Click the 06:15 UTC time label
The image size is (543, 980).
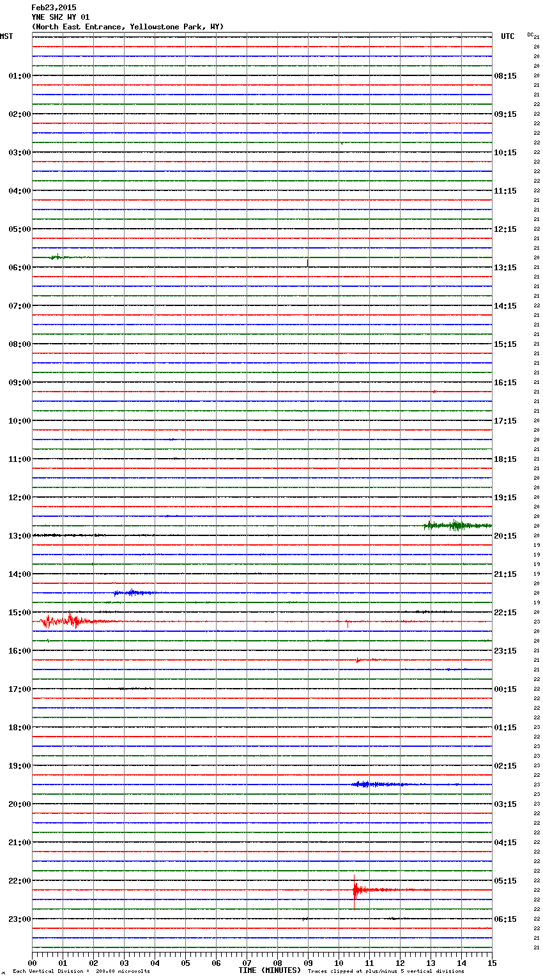click(x=505, y=919)
